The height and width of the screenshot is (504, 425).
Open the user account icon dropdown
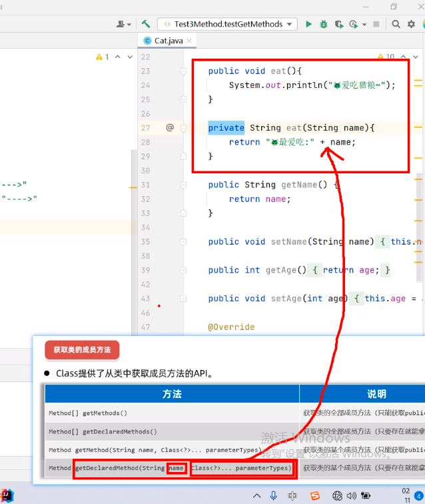[124, 24]
